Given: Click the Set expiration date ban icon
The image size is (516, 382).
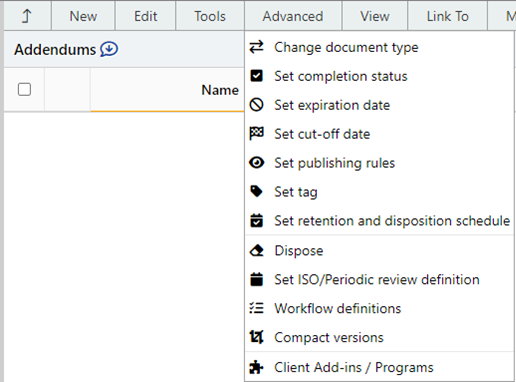Looking at the screenshot, I should (x=256, y=105).
